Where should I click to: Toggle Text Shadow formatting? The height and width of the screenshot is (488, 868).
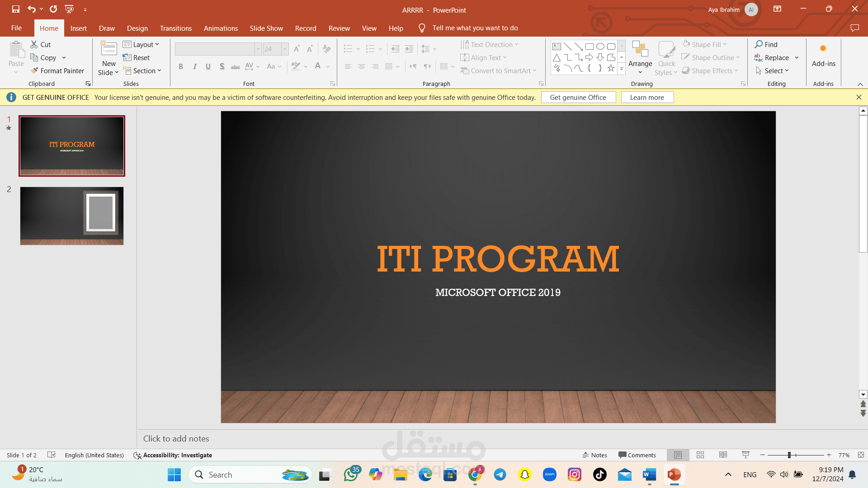tap(222, 66)
